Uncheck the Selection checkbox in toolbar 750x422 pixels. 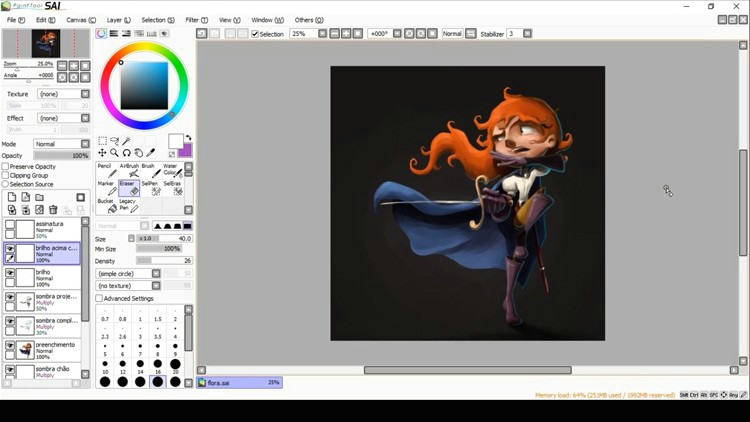tap(255, 34)
